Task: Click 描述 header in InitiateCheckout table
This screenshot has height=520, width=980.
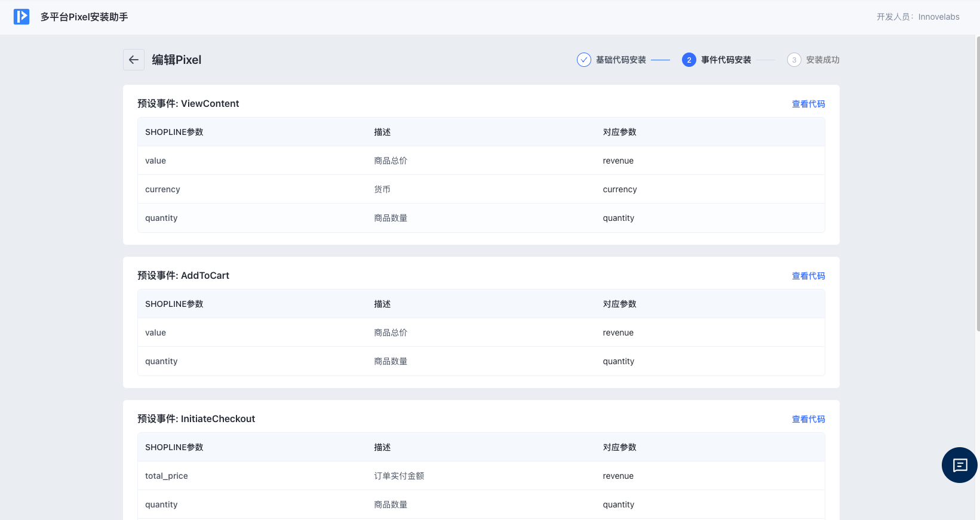Action: 382,447
